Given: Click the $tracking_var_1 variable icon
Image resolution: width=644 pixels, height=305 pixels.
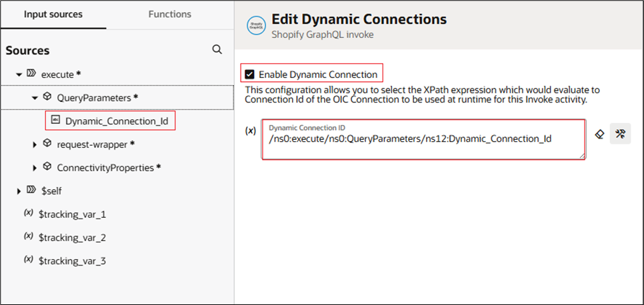Looking at the screenshot, I should [x=29, y=214].
